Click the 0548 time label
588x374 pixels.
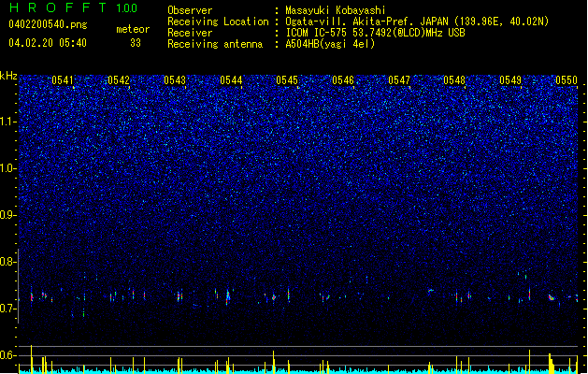pyautogui.click(x=454, y=80)
